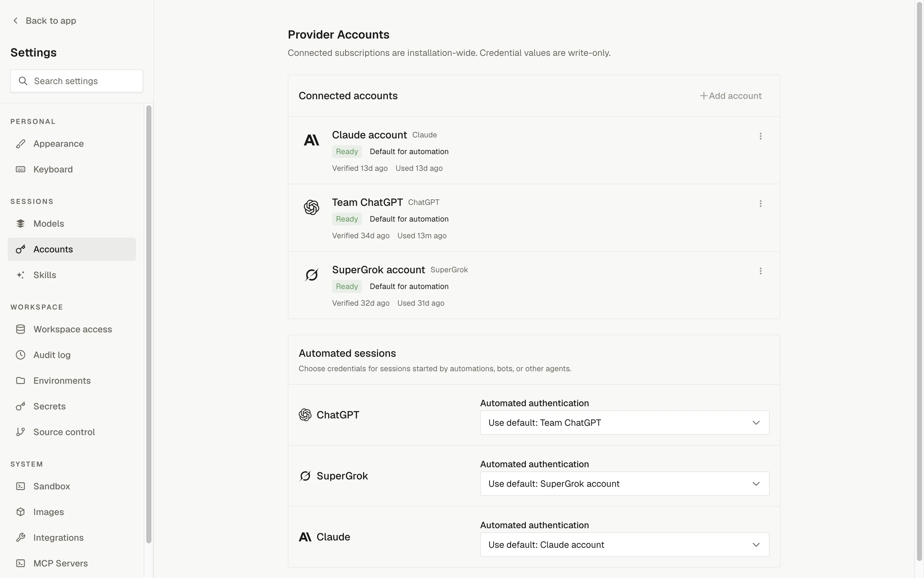This screenshot has width=924, height=578.
Task: Click the Skills sparkle icon
Action: (x=21, y=275)
